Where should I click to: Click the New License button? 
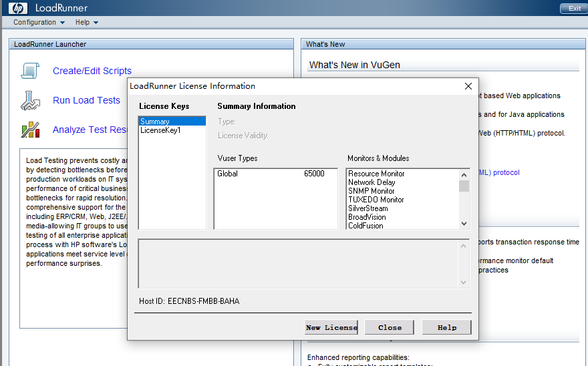click(331, 327)
